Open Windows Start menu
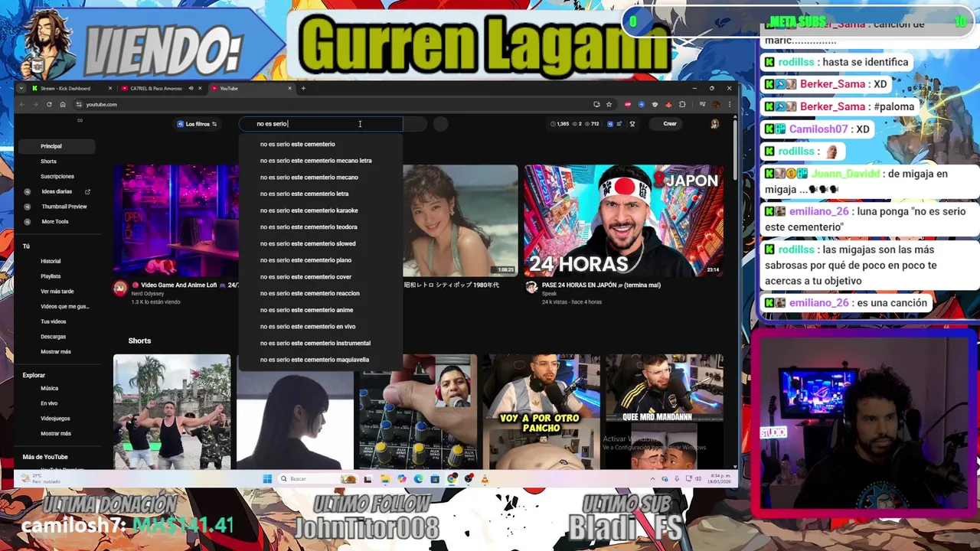The image size is (980, 551). [x=267, y=479]
